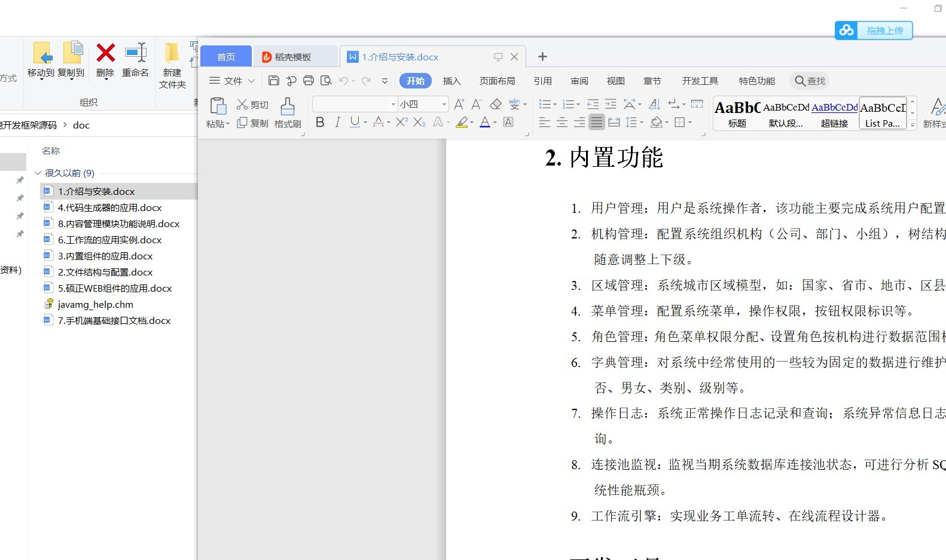Image resolution: width=946 pixels, height=560 pixels.
Task: Toggle Italic formatting
Action: 338,123
